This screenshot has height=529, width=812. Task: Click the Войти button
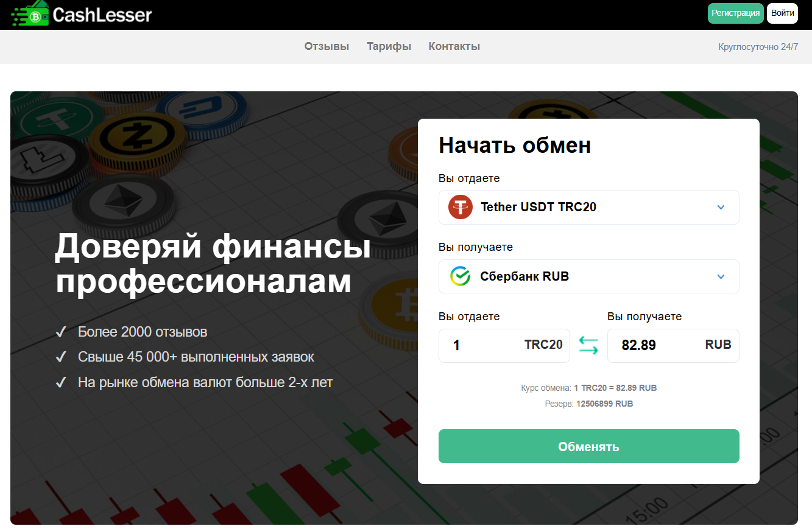(782, 13)
